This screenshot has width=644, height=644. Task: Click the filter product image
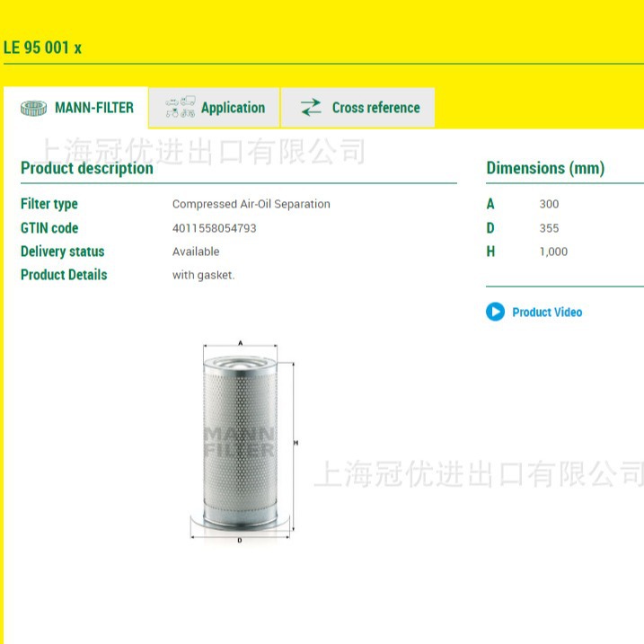244,442
